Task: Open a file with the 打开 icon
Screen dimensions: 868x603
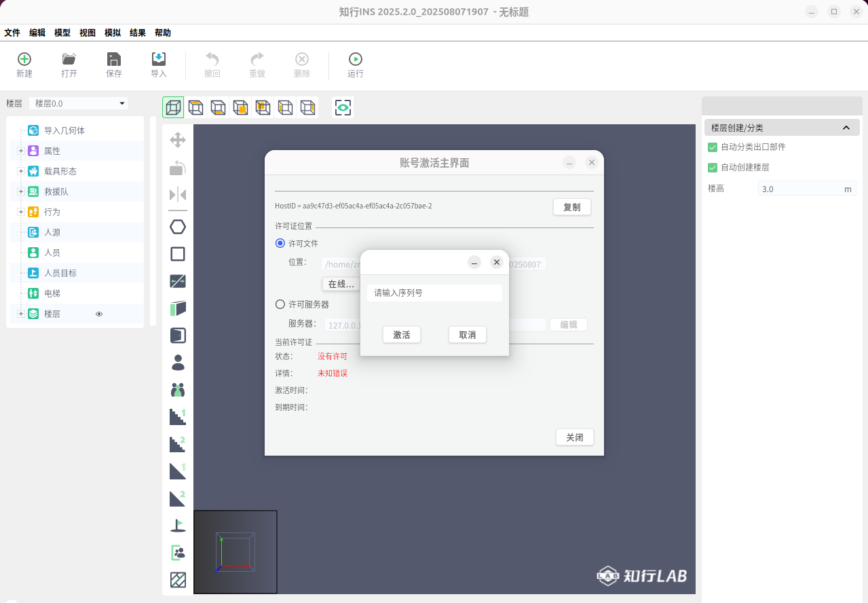Action: (69, 60)
